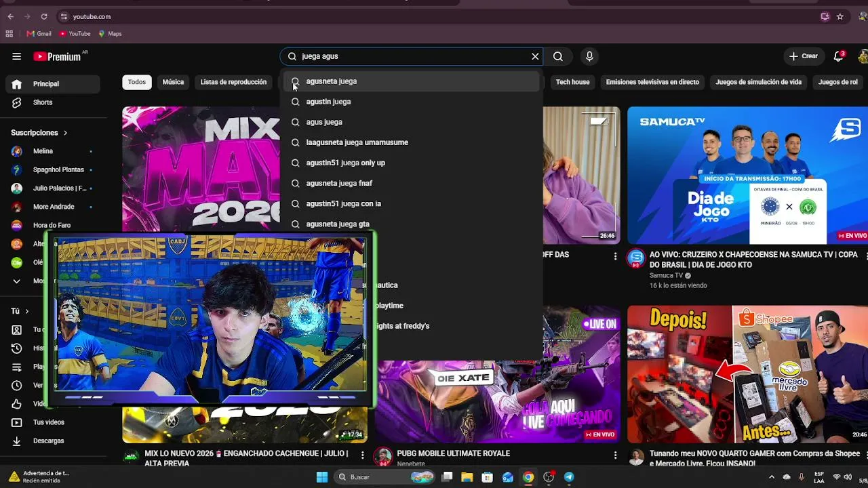Select the Juegos de rol chip

coord(838,82)
